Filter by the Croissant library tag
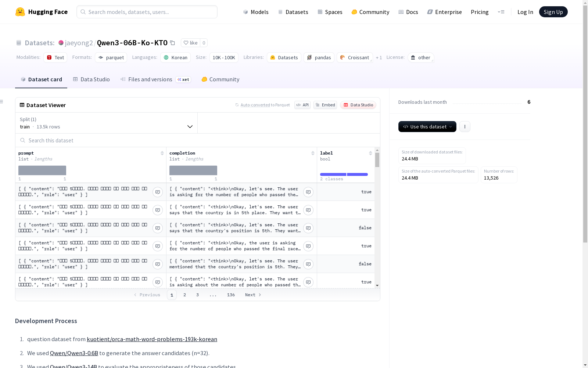Image resolution: width=588 pixels, height=368 pixels. click(x=355, y=57)
